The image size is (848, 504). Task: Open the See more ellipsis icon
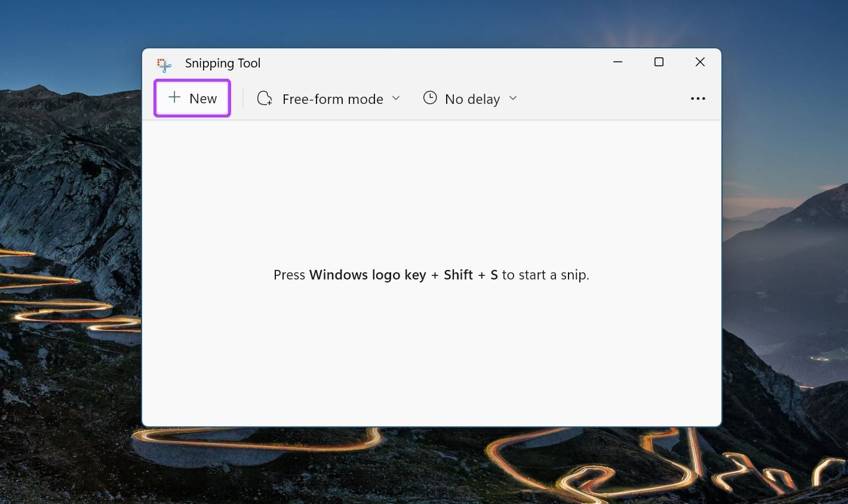point(698,98)
